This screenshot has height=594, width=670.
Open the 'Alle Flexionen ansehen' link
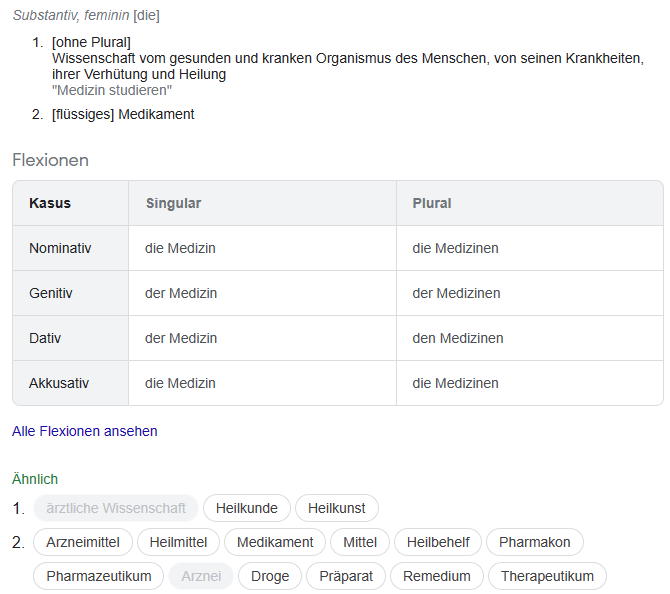(85, 431)
